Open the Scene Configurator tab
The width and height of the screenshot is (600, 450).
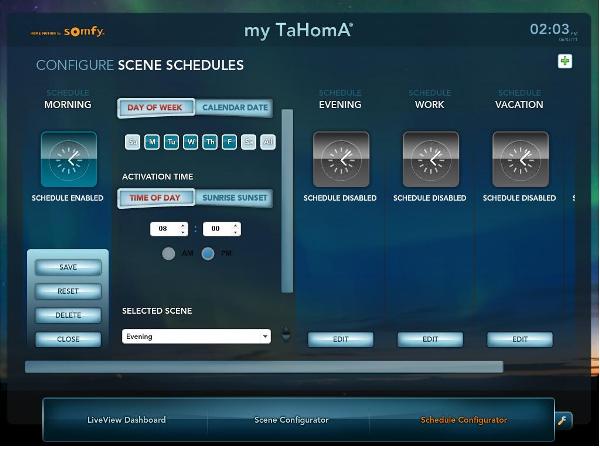291,420
